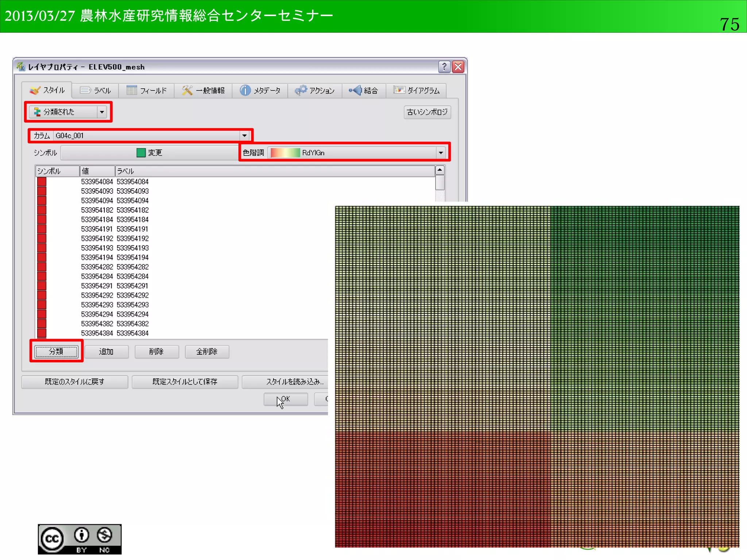Click the ラベル column header
Viewport: 747px width, 560px height.
tap(275, 171)
